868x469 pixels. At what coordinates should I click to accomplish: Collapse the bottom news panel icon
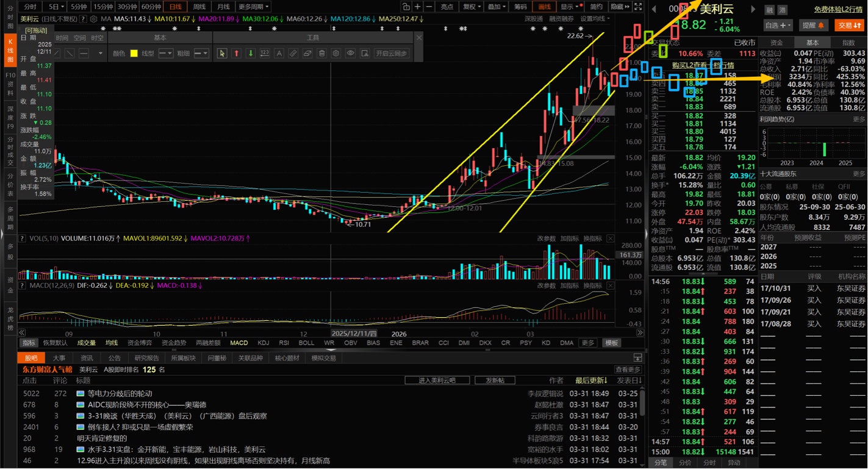[637, 358]
